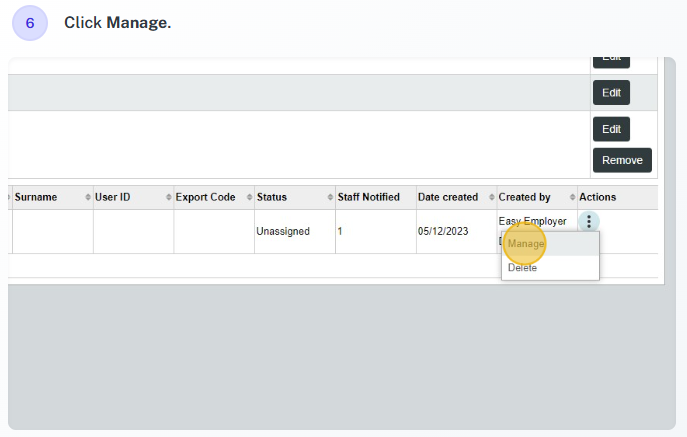Image resolution: width=687 pixels, height=437 pixels.
Task: Click the Edit button in the grey row
Action: (611, 92)
